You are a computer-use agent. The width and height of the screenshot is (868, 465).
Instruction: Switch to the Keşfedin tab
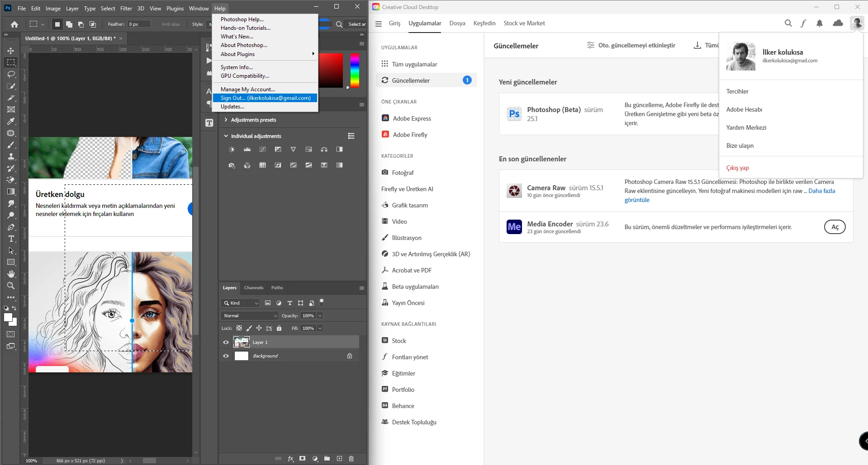[x=484, y=23]
